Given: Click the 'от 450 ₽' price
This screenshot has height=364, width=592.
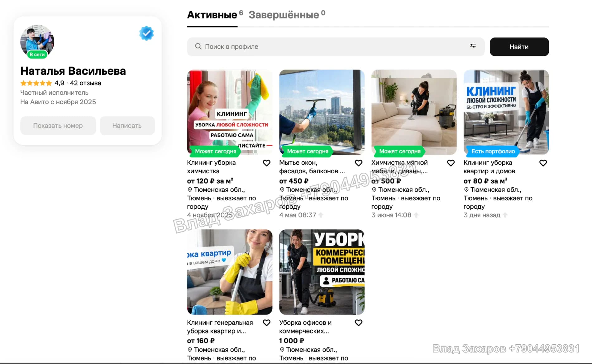Looking at the screenshot, I should (x=294, y=181).
